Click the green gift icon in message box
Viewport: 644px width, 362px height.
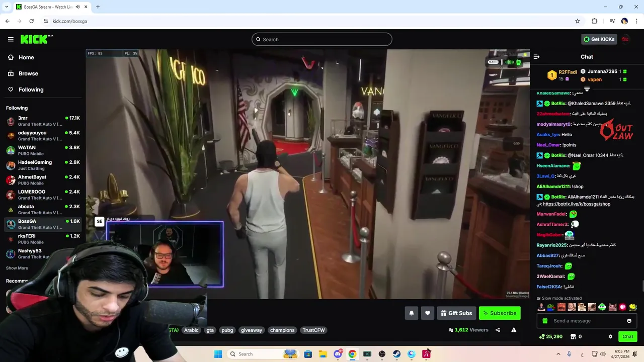click(544, 321)
